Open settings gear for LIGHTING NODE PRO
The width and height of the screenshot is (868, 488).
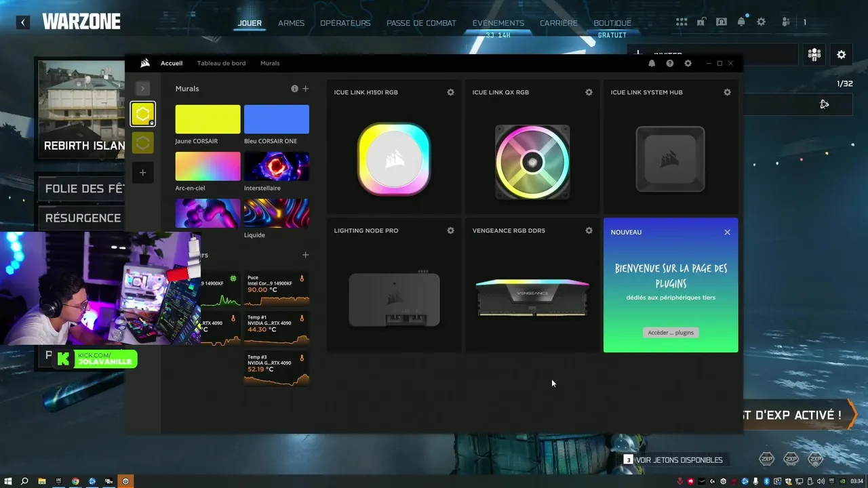coord(450,230)
